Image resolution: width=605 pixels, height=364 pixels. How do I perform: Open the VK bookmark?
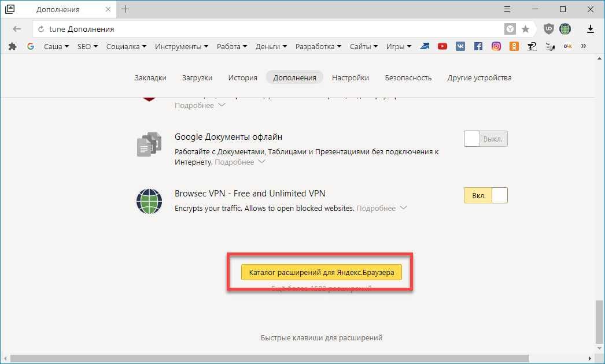tap(460, 46)
